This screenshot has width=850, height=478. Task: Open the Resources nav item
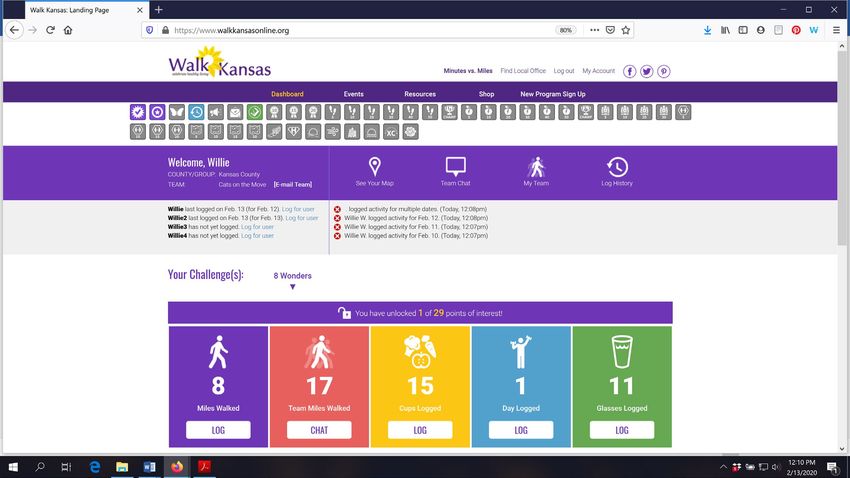point(420,94)
